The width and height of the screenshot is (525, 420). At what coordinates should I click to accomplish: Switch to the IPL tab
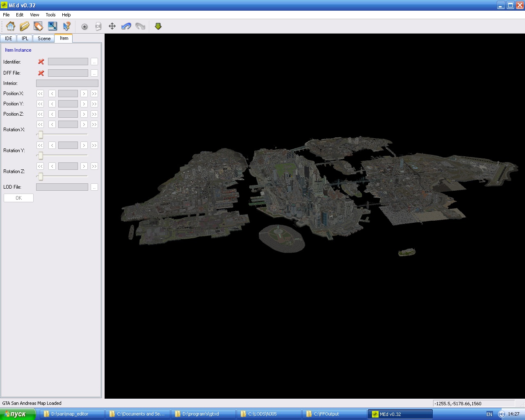pos(25,39)
